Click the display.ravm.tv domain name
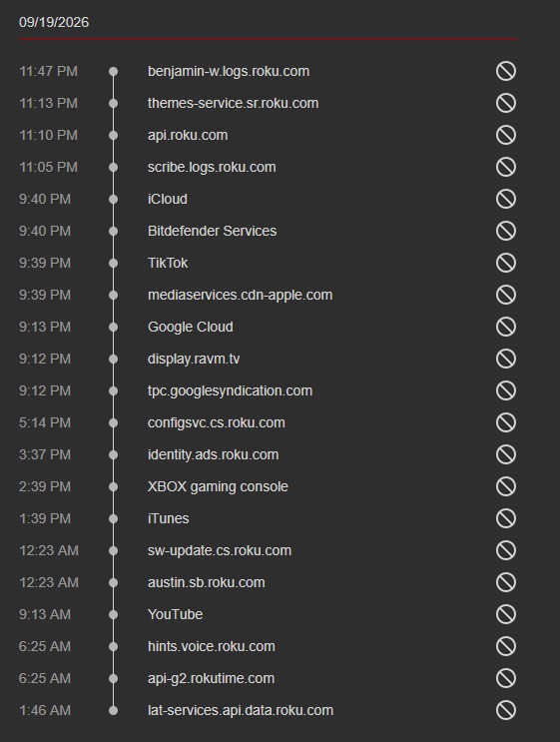560x742 pixels. tap(194, 359)
